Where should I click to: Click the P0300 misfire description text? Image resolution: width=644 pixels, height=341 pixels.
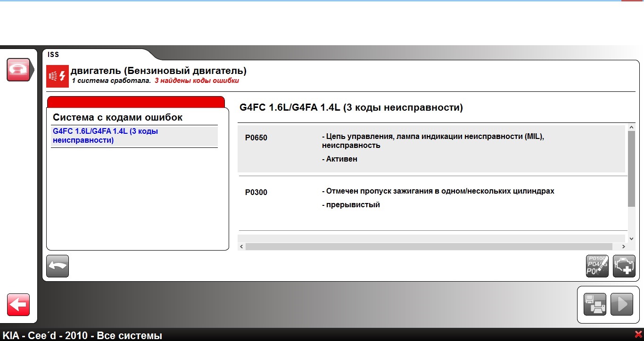(438, 191)
